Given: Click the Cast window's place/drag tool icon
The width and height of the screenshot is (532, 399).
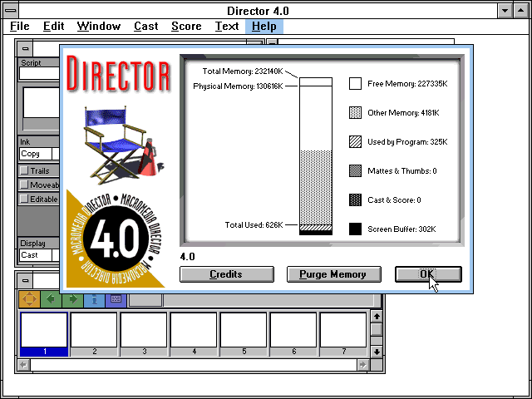Looking at the screenshot, I should pyautogui.click(x=29, y=299).
